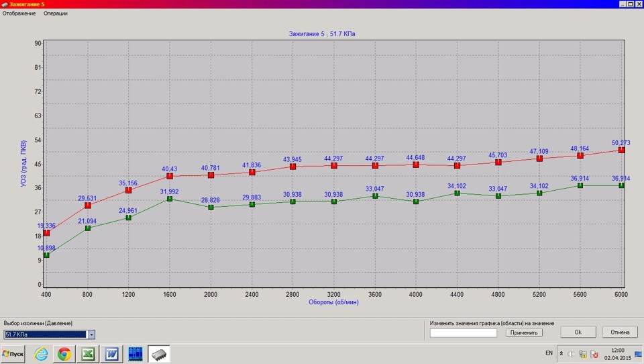
Task: Select green point labeled 24,961
Action: 129,218
